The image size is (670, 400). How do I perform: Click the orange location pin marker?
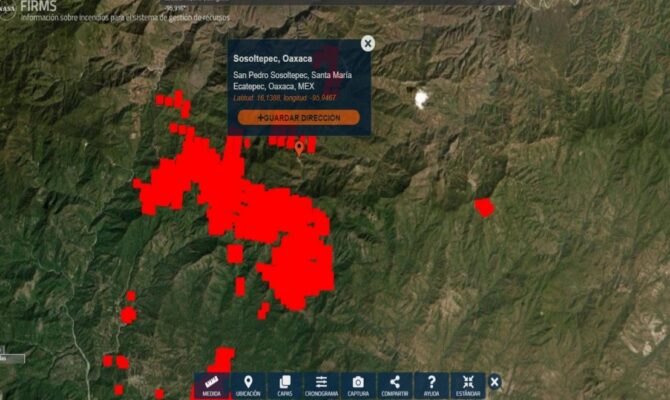298,148
